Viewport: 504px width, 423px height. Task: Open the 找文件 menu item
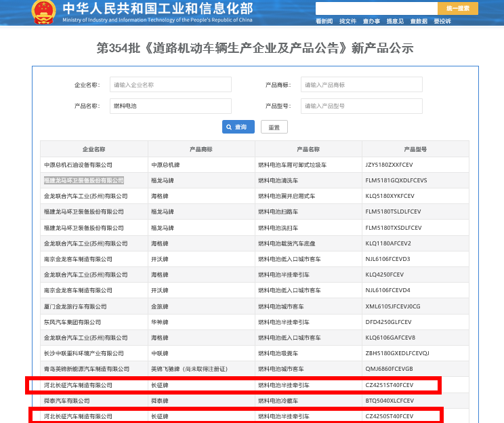[348, 21]
